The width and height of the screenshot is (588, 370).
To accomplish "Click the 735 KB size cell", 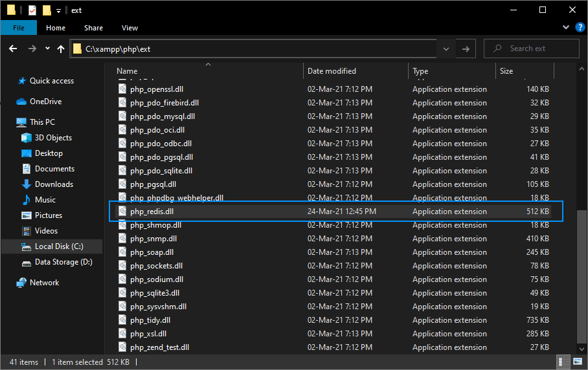I will pos(537,320).
